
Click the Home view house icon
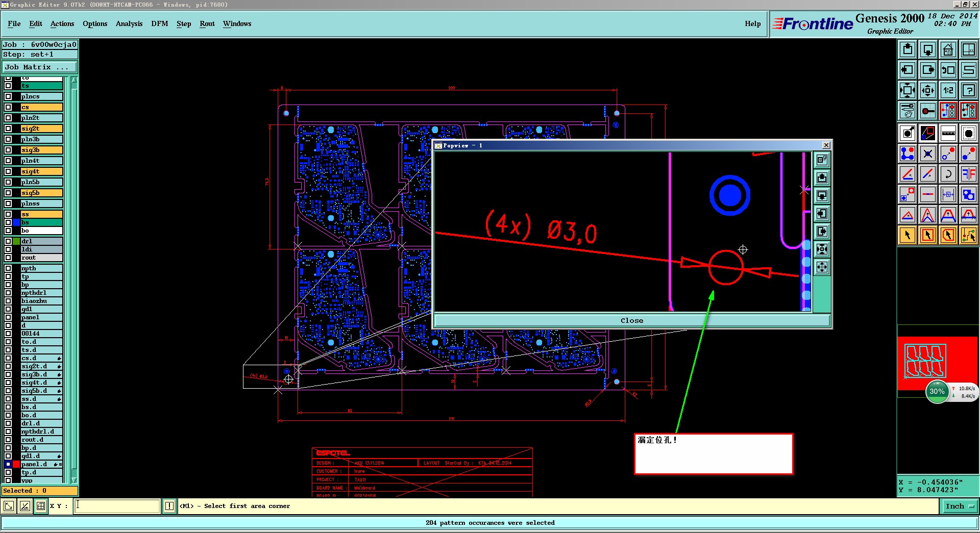948,49
